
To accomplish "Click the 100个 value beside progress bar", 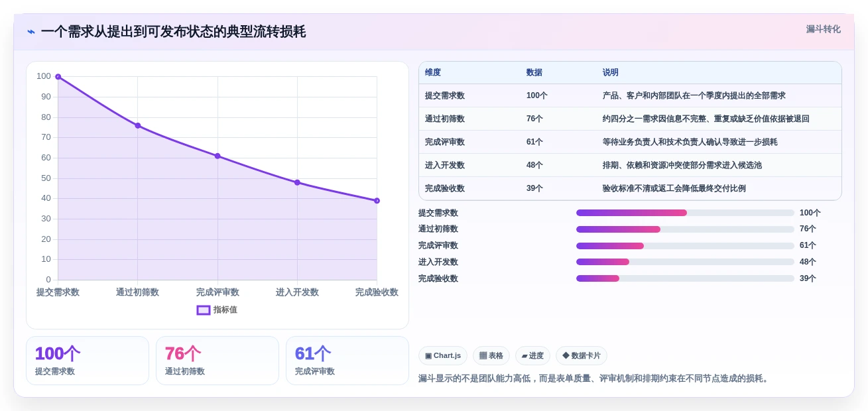I will click(810, 213).
